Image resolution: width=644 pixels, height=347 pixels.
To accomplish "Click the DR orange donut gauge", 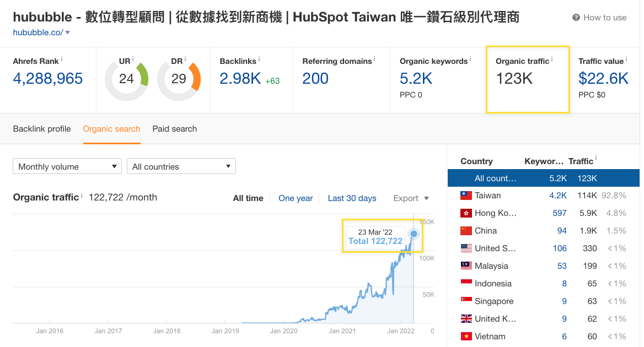I will (x=179, y=79).
